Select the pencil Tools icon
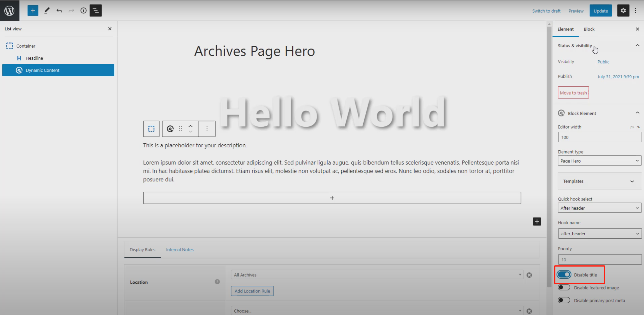Screen dimensions: 644x315 [47, 11]
